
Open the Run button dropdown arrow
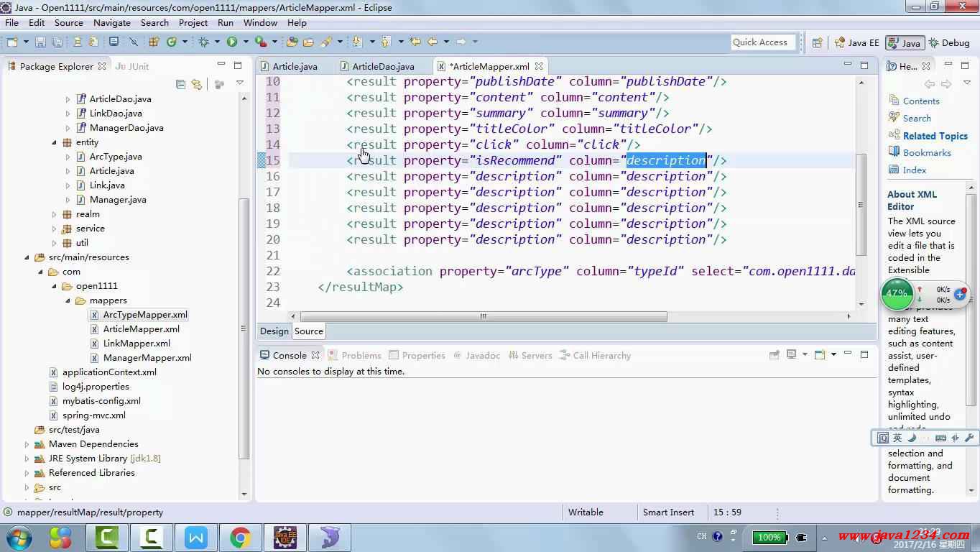click(x=246, y=42)
